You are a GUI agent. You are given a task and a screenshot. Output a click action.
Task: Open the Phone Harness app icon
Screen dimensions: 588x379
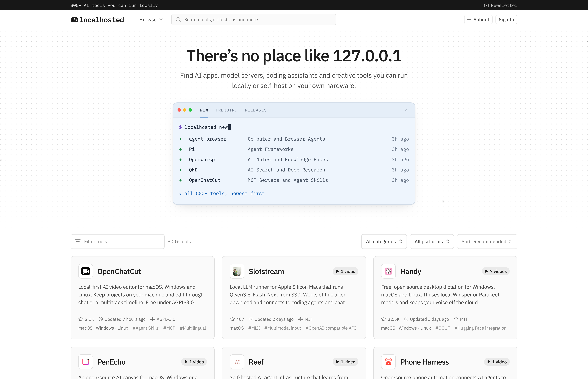click(x=388, y=362)
